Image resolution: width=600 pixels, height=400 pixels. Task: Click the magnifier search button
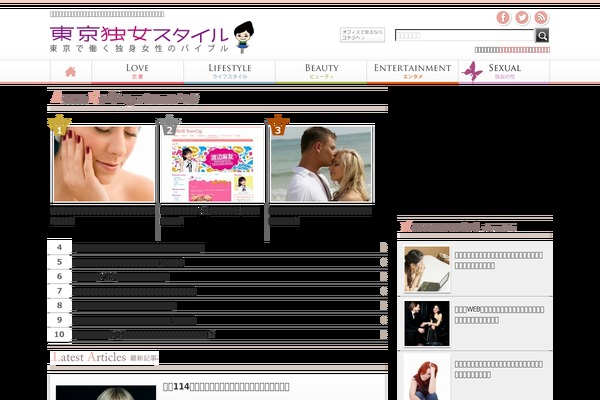[x=542, y=36]
